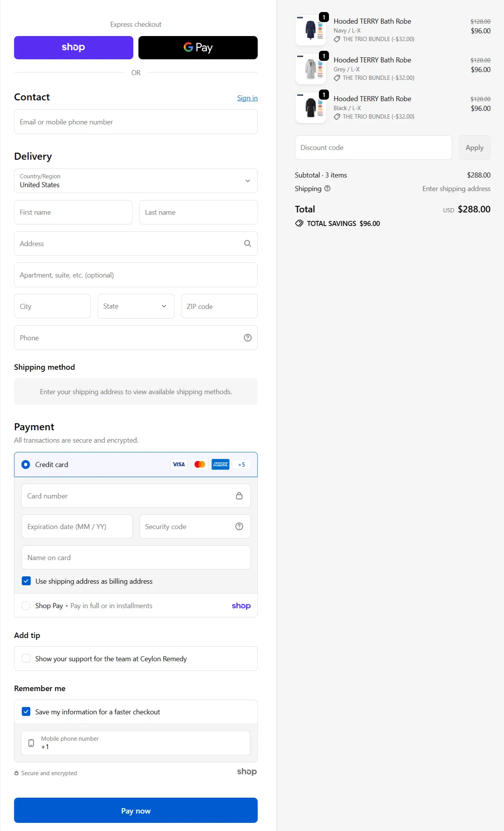This screenshot has height=831, width=504.
Task: Toggle Save my information for faster checkout
Action: [x=26, y=712]
